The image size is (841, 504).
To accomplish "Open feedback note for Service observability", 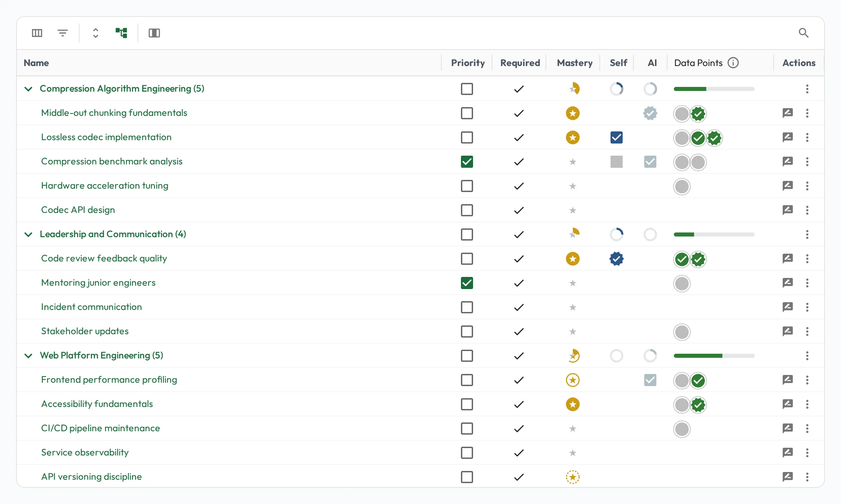I will click(787, 453).
